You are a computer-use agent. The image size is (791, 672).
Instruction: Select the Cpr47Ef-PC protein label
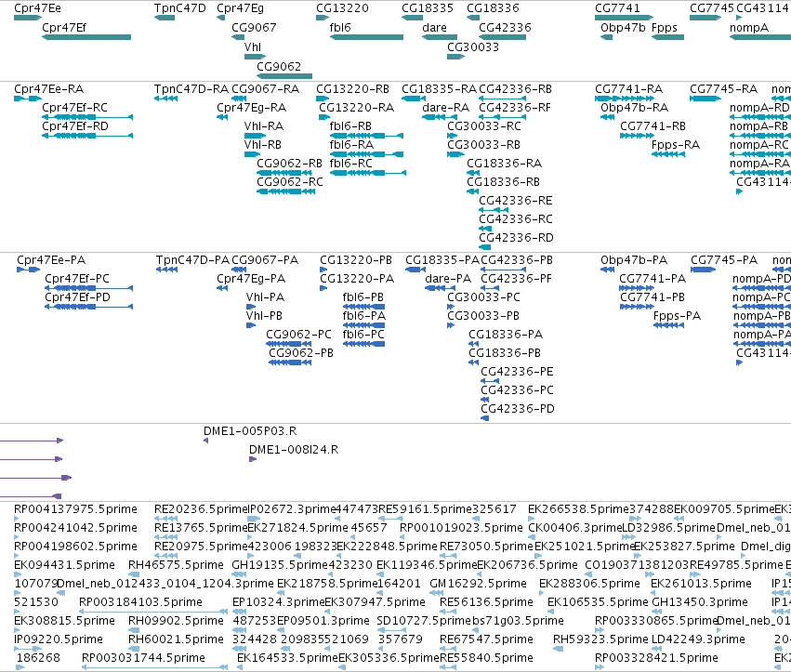click(x=77, y=279)
